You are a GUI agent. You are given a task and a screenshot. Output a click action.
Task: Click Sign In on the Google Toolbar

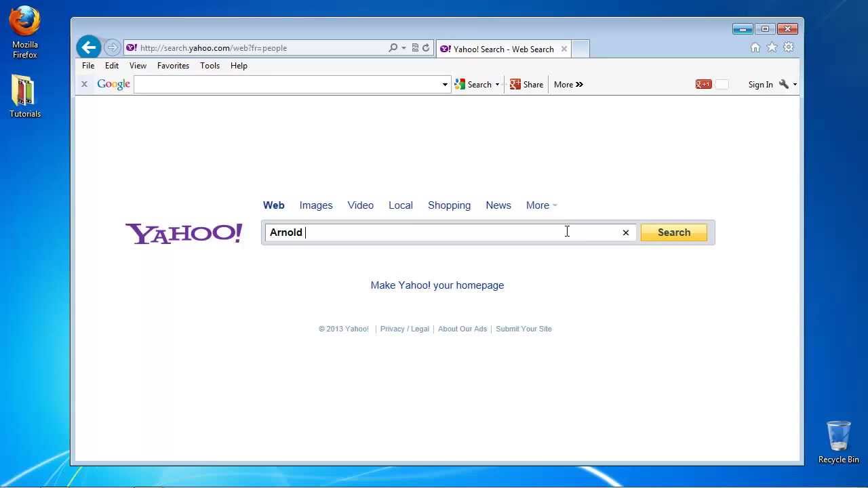[759, 84]
